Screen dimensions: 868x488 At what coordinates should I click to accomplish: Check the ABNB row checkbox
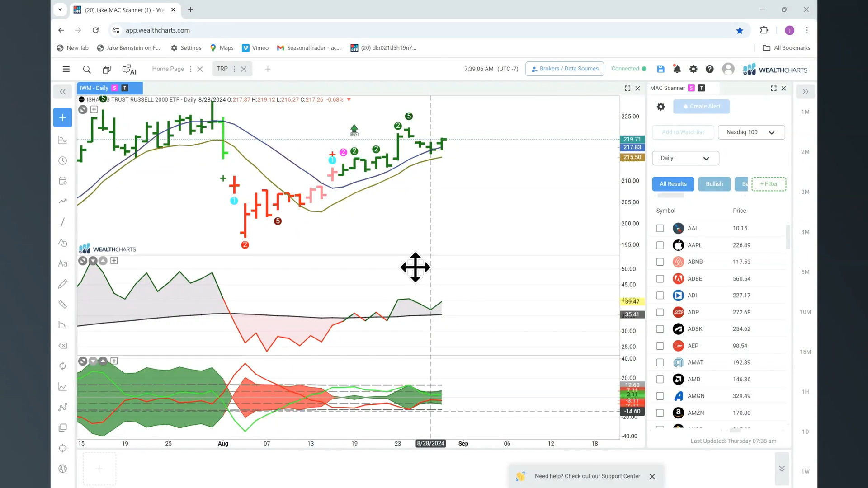click(x=660, y=262)
